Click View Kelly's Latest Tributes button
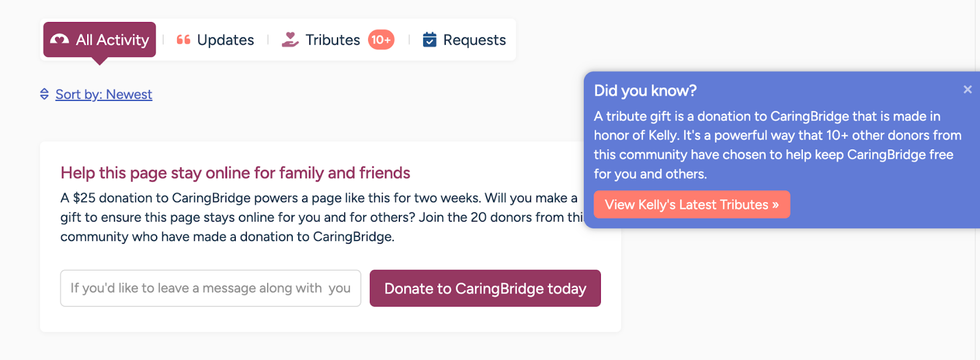The width and height of the screenshot is (980, 360). coord(692,204)
